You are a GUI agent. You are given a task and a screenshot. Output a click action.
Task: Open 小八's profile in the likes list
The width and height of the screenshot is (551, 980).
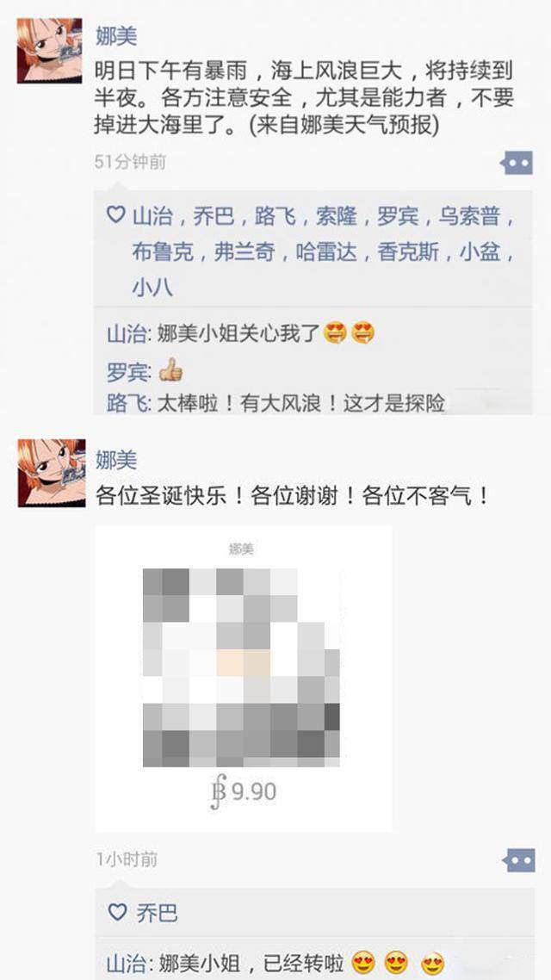152,288
